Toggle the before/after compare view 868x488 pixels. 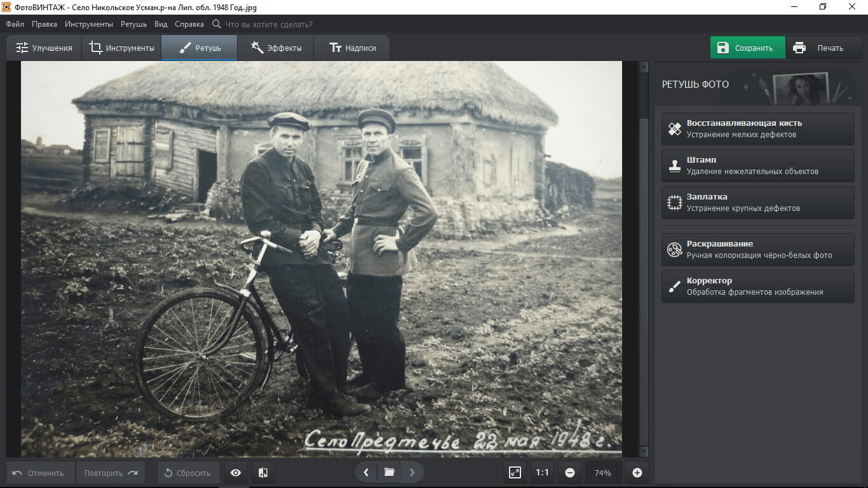click(x=263, y=473)
